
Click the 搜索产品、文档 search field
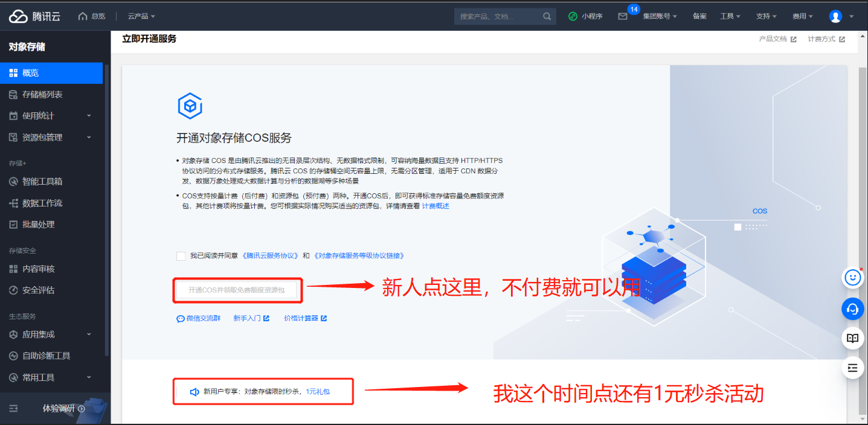pyautogui.click(x=498, y=16)
